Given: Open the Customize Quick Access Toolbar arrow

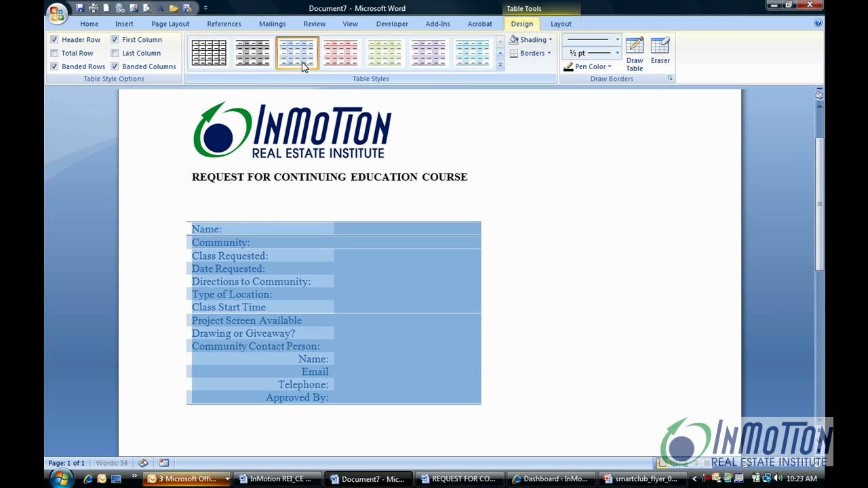Looking at the screenshot, I should click(205, 8).
